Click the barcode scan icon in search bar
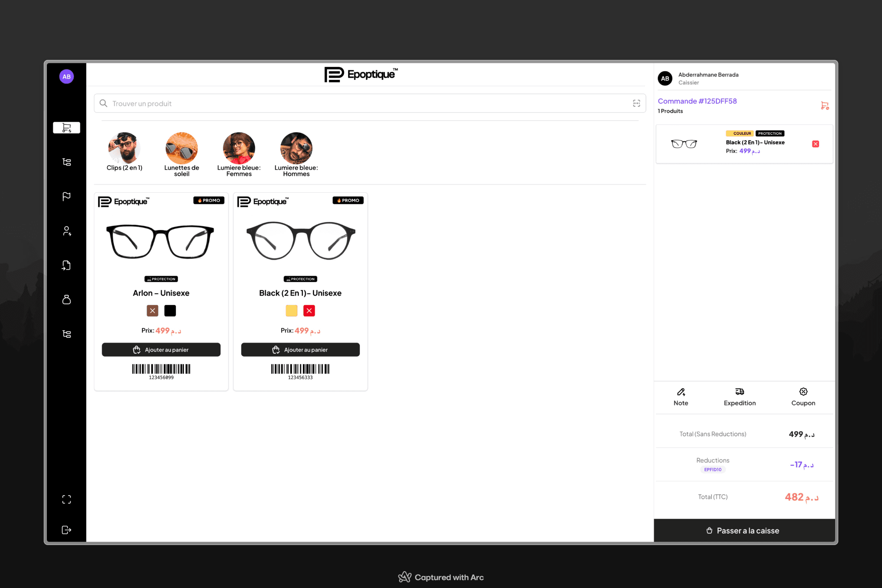The image size is (882, 588). [636, 103]
